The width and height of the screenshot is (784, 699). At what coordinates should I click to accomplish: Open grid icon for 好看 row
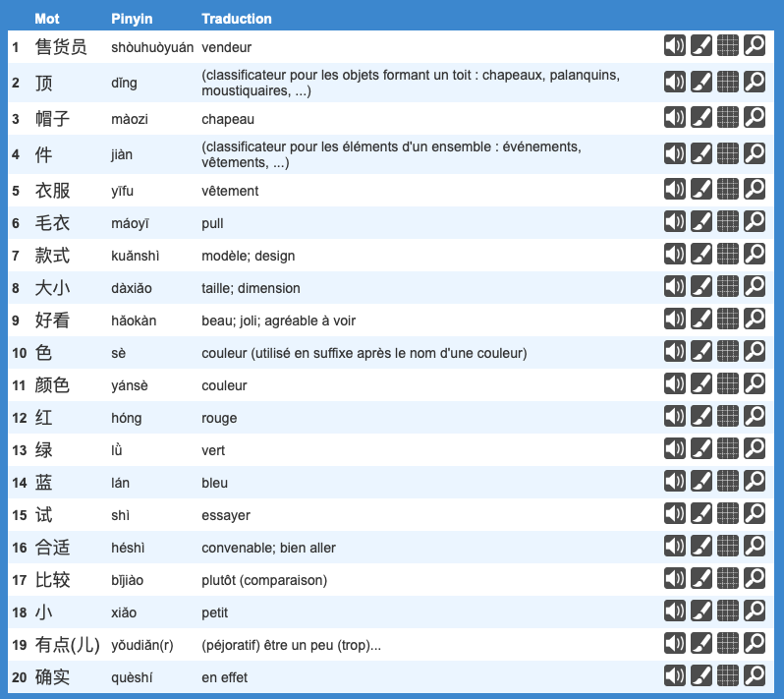tap(727, 320)
